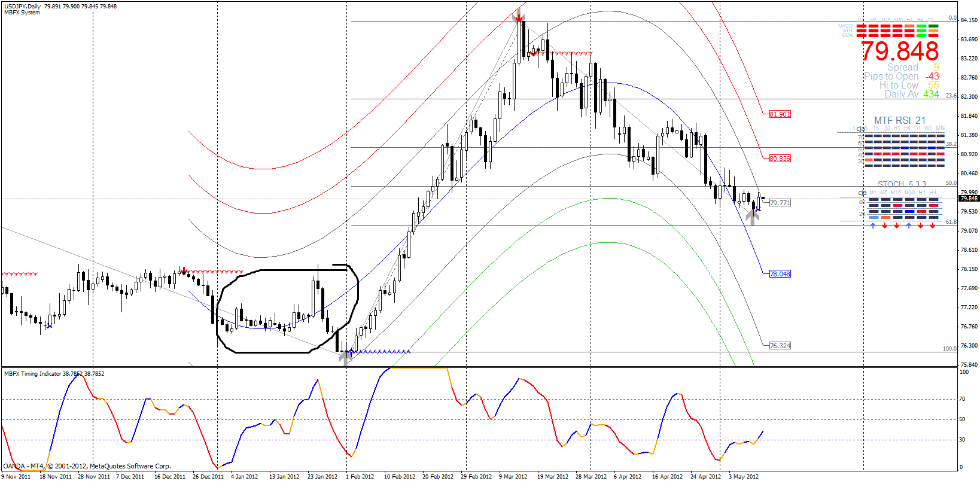This screenshot has height=481, width=980.
Task: Click the 84.150 price axis label
Action: click(969, 20)
